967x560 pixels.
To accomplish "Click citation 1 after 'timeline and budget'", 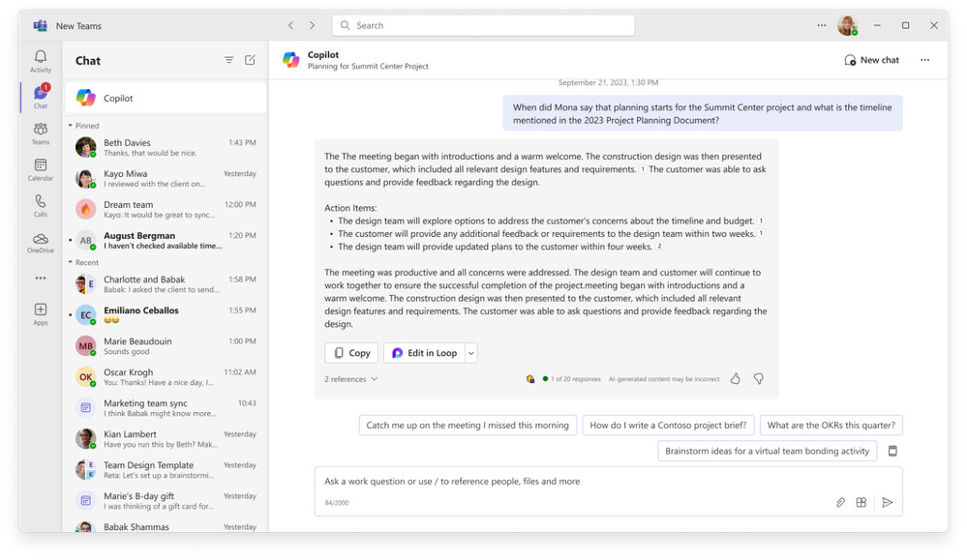I will pyautogui.click(x=761, y=221).
